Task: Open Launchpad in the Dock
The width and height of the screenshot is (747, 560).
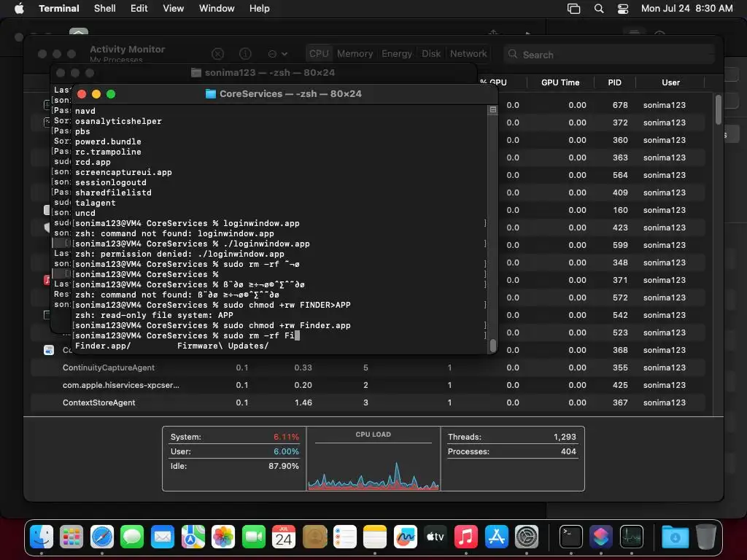Action: (71, 537)
